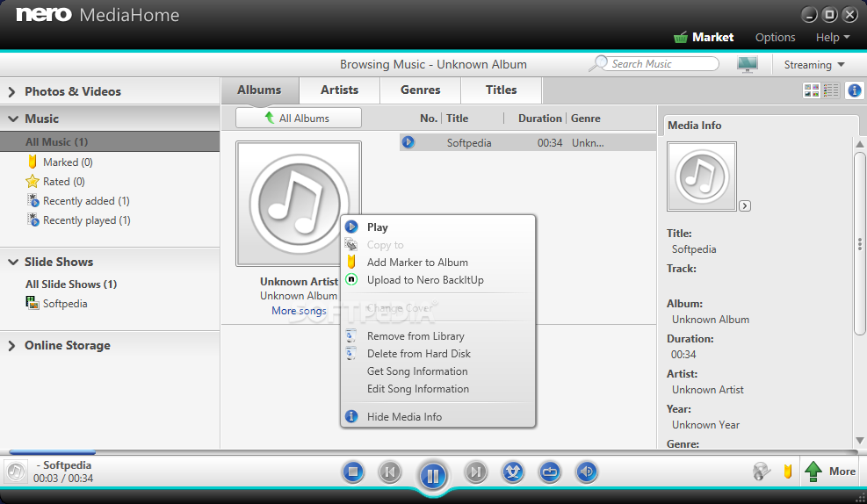Switch to detailed list view
The image size is (867, 504).
[x=830, y=90]
